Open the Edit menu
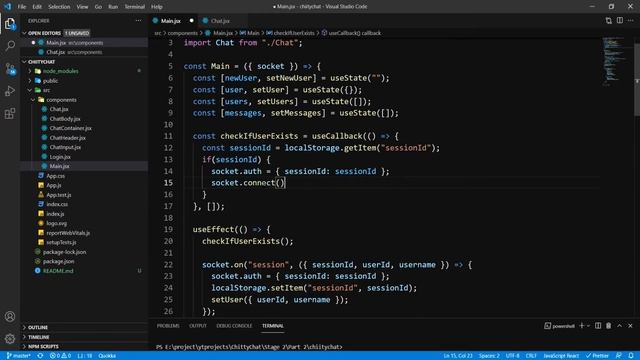The height and width of the screenshot is (360, 640). 37,7
